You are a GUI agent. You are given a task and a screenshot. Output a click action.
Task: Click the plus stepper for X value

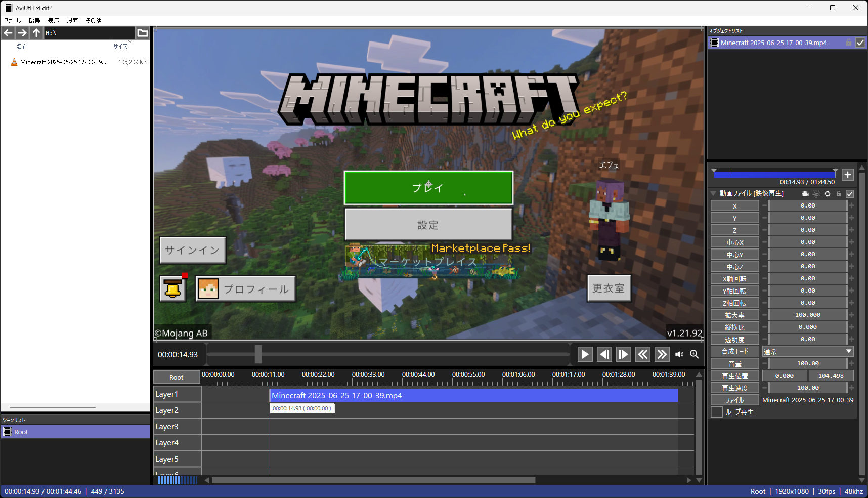[851, 205]
